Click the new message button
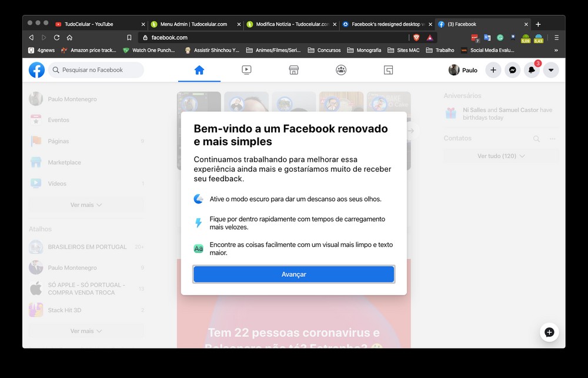 pos(549,332)
